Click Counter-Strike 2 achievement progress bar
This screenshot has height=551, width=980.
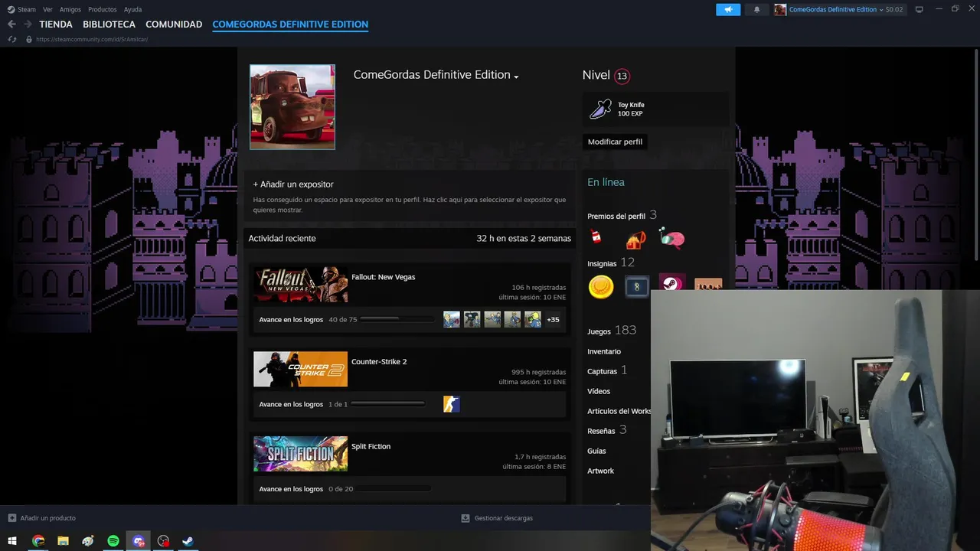[388, 404]
